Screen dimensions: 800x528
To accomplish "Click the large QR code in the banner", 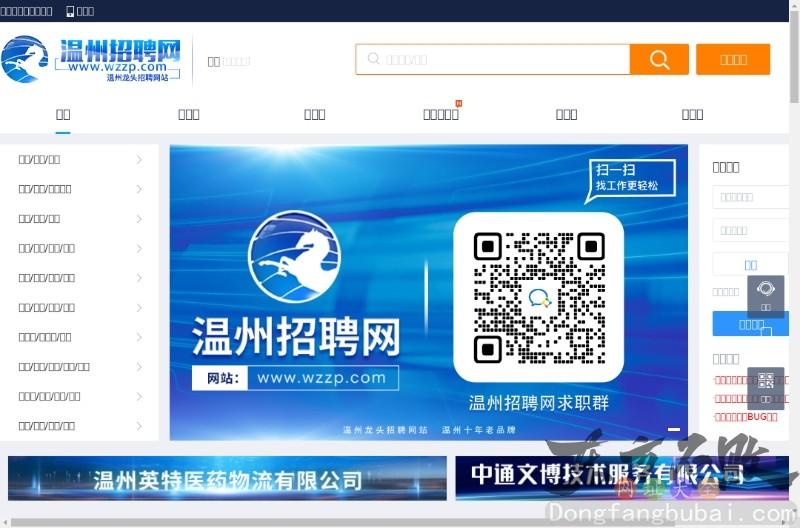I will point(539,297).
